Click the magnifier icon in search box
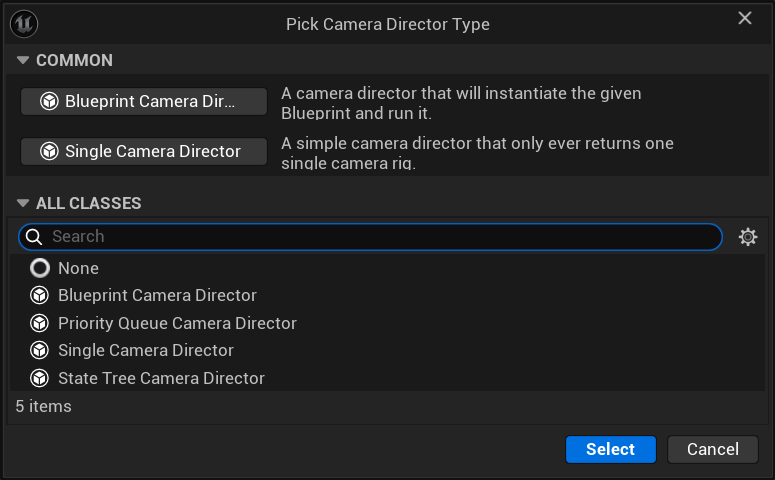Viewport: 775px width, 480px height. pos(33,237)
